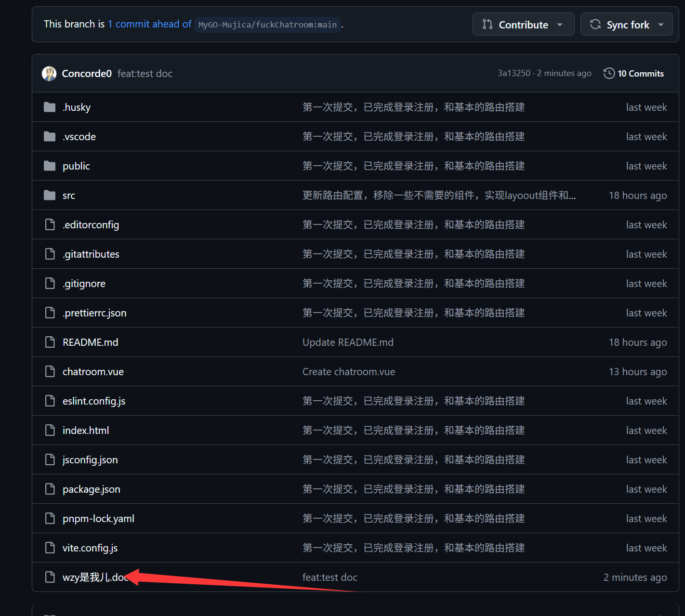Screen dimensions: 685x616
Task: Click the file icon for wzy是我儿.doc
Action: click(50, 577)
